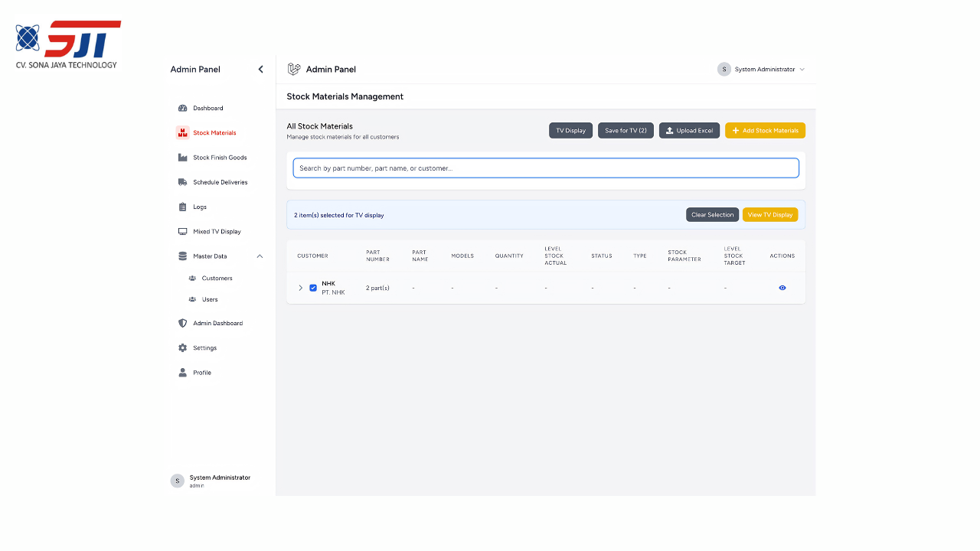Click the Stock Finish Goods factory icon
The width and height of the screenshot is (980, 551).
click(x=182, y=158)
